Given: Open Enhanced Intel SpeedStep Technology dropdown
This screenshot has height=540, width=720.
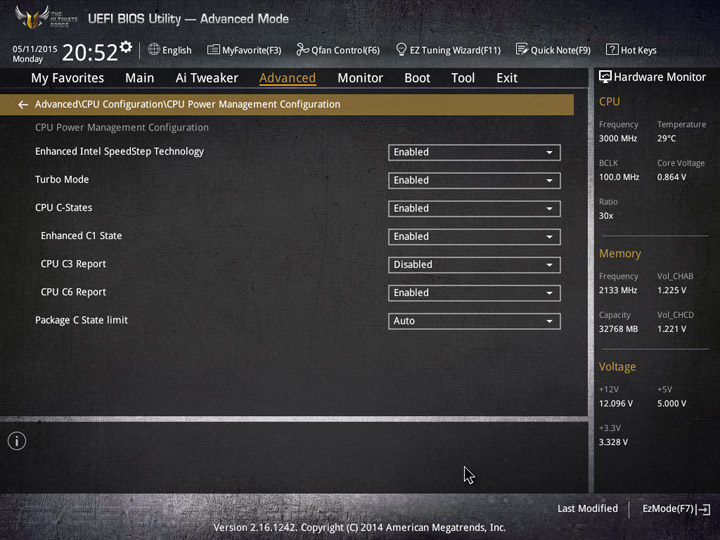Looking at the screenshot, I should 474,152.
